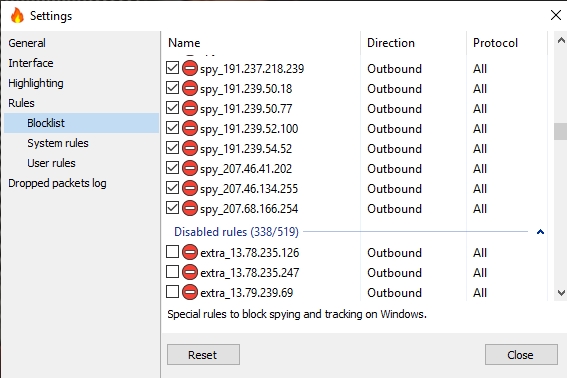
Task: Click block icon of extra_13.78.235.247
Action: click(190, 272)
